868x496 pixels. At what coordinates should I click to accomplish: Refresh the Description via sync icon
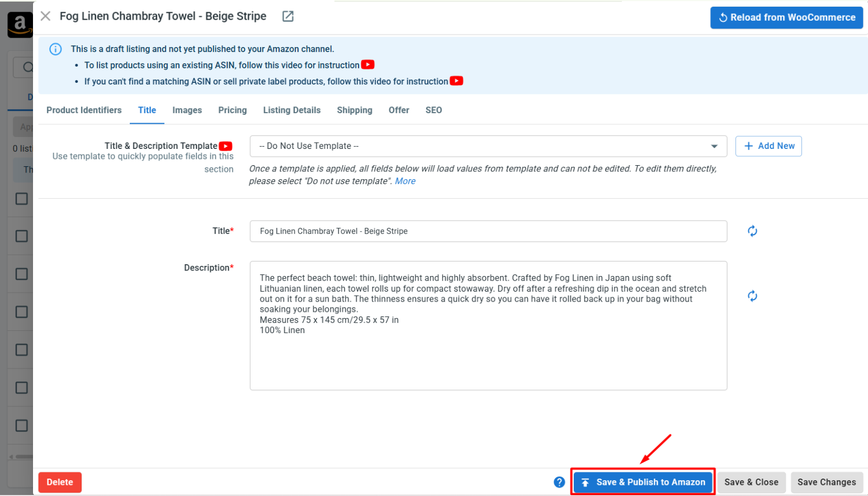tap(752, 296)
